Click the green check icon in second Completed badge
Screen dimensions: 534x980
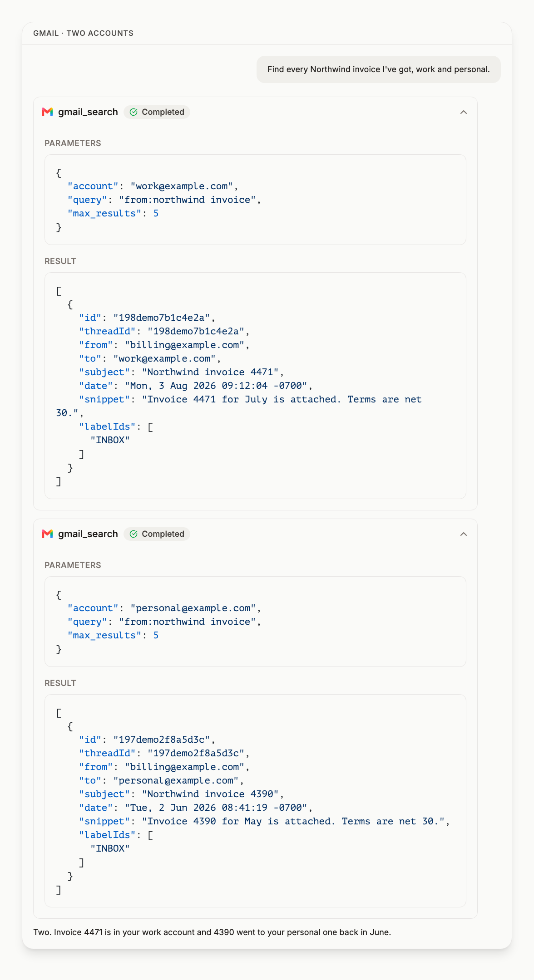133,534
